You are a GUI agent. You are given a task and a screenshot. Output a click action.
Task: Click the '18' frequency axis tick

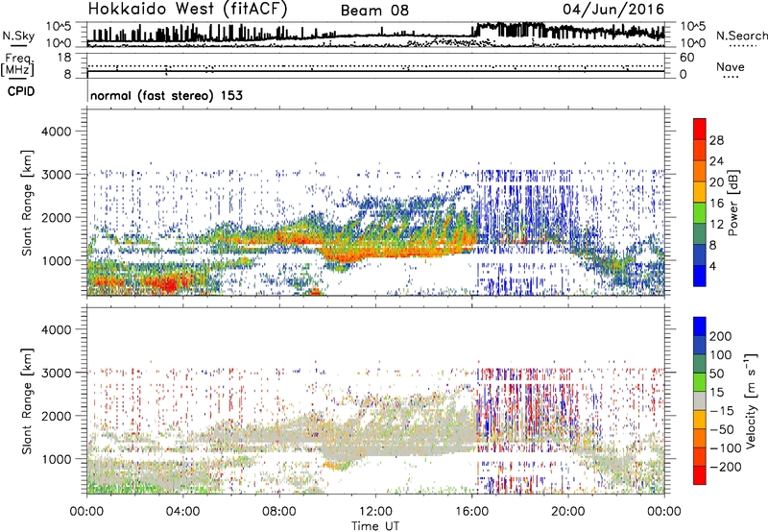tap(64, 58)
